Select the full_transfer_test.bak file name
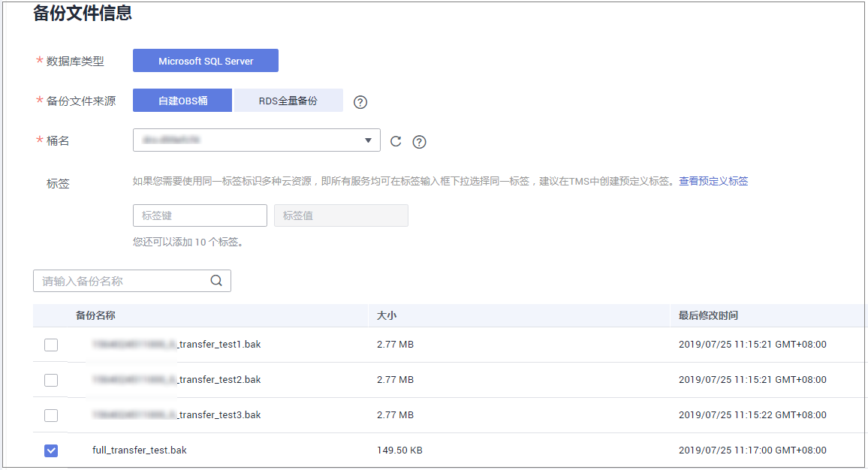The image size is (868, 470). click(140, 450)
